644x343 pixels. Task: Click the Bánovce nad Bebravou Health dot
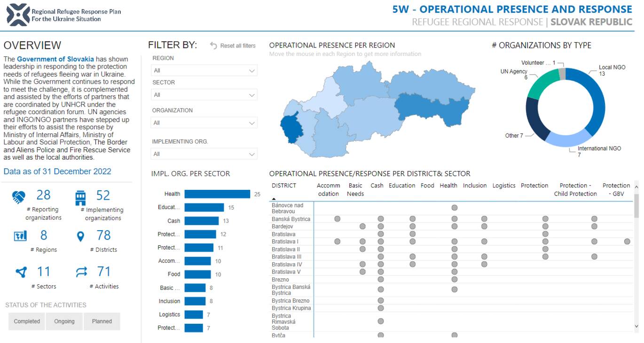[x=454, y=208]
